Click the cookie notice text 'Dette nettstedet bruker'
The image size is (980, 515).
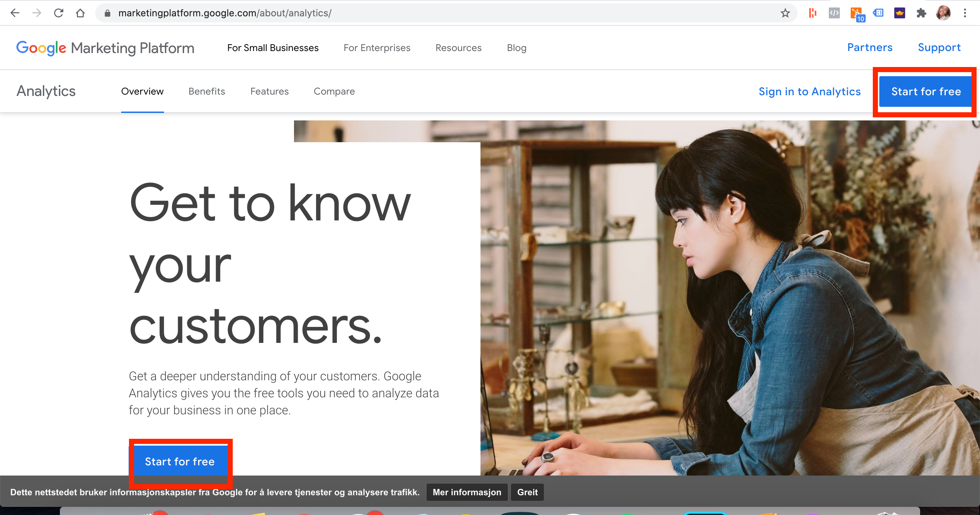click(x=215, y=492)
